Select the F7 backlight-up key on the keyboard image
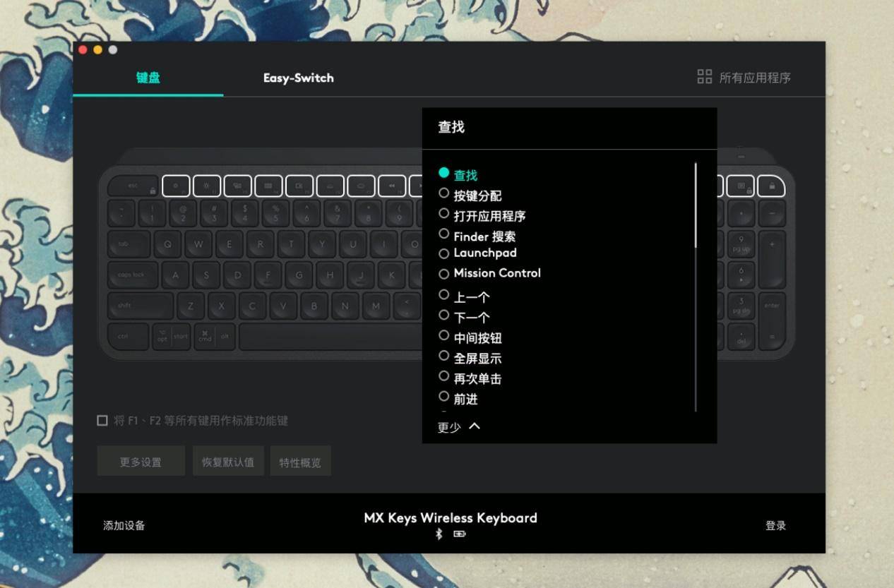Screen dimensions: 894x588 pos(362,186)
